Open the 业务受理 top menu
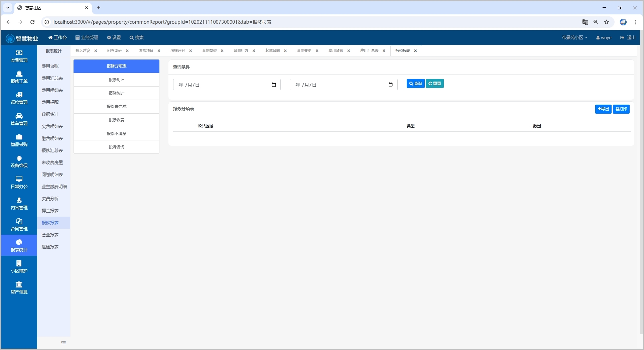Viewport: 644px width, 350px height. click(x=87, y=38)
